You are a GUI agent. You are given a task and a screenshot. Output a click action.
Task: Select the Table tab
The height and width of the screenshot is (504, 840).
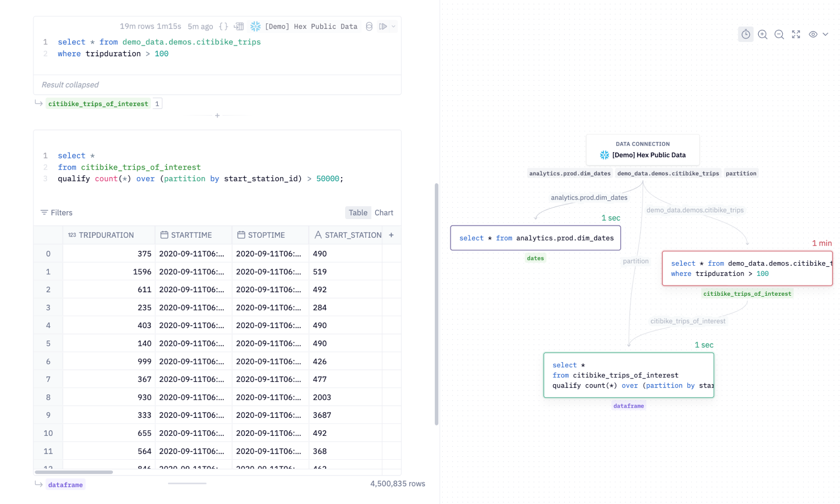(x=358, y=212)
